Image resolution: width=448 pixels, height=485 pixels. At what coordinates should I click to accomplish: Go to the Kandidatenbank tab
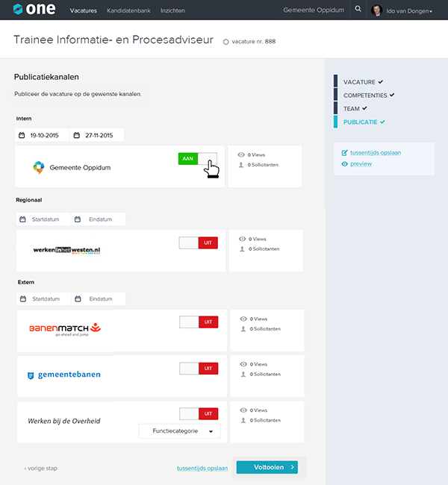pos(129,10)
